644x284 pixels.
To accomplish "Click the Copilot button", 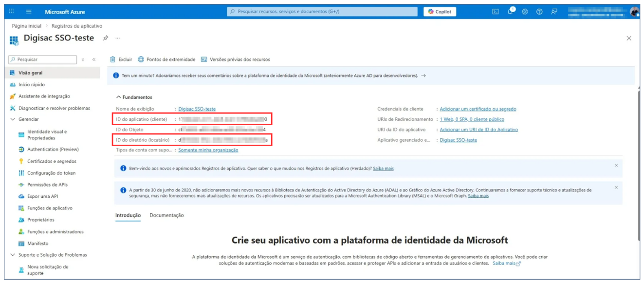I will click(x=440, y=12).
